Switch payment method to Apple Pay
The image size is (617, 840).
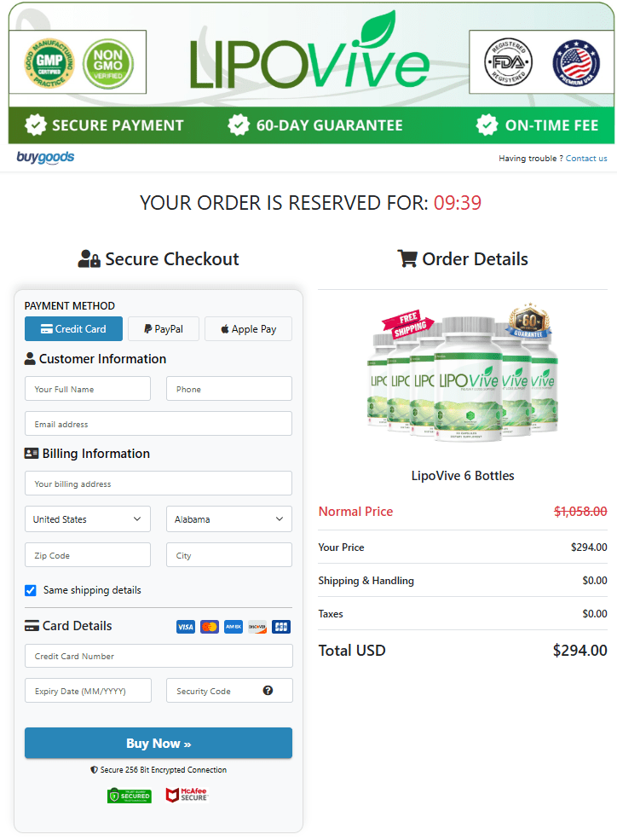coord(248,328)
